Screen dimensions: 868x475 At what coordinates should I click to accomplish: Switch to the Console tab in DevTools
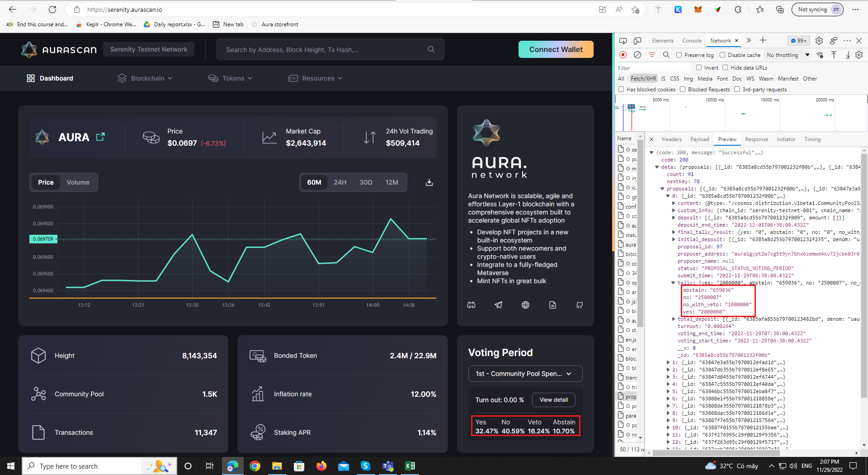coord(692,40)
